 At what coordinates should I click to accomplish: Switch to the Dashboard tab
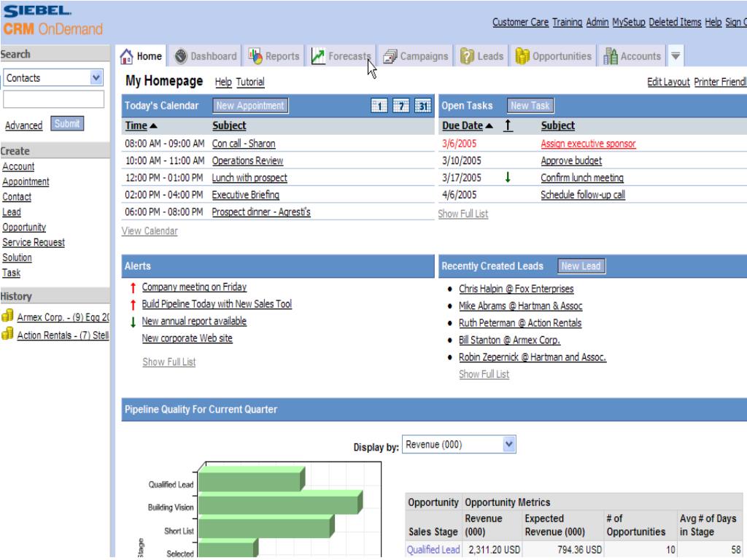pos(206,56)
